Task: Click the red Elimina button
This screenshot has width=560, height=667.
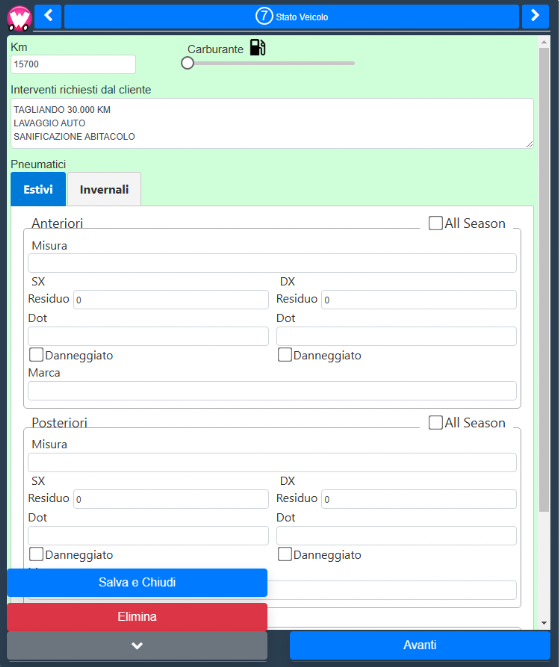Action: [x=137, y=617]
